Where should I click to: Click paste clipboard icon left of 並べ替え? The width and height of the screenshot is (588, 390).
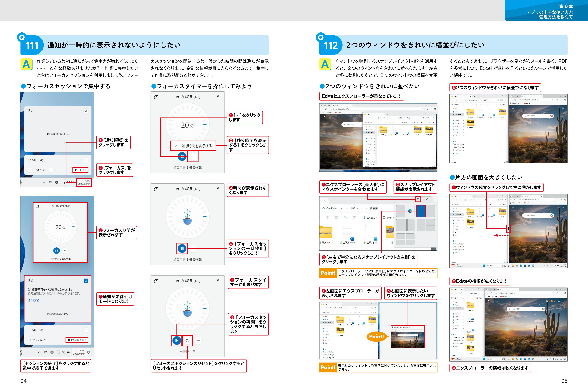click(328, 218)
